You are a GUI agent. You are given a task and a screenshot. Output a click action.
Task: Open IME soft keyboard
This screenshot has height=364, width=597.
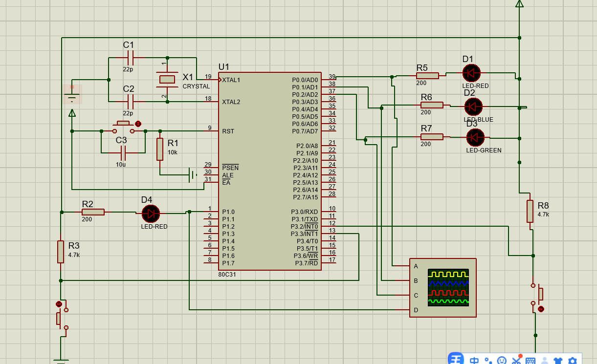tap(531, 361)
